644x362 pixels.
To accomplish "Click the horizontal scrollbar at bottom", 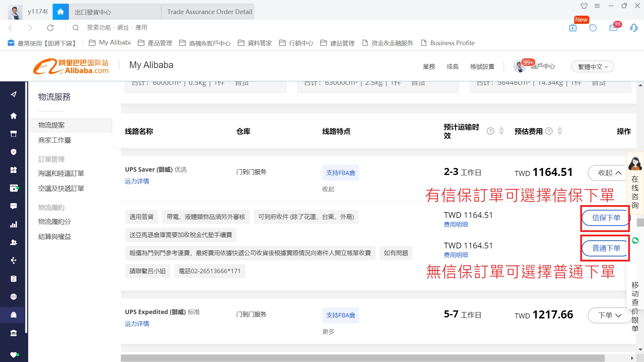I will click(363, 358).
